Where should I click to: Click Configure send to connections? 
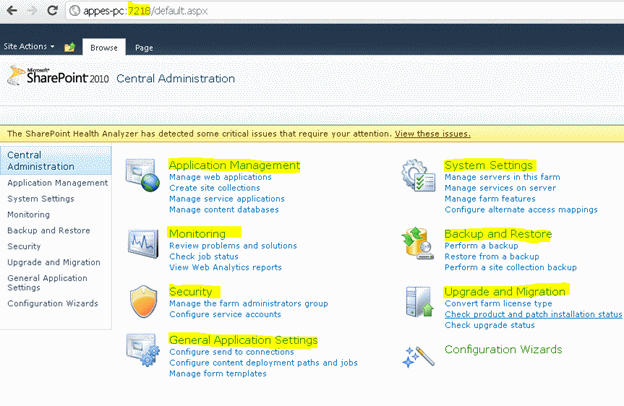[232, 352]
